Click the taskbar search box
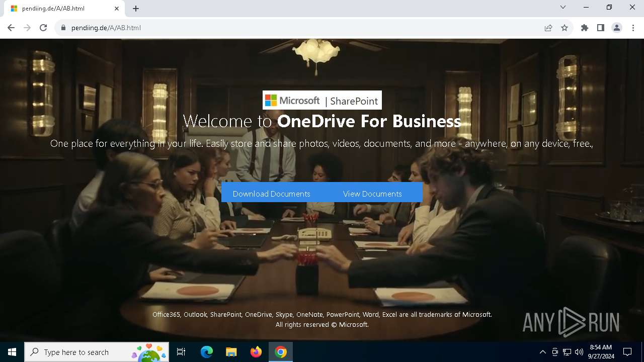This screenshot has height=362, width=644. pyautogui.click(x=97, y=352)
